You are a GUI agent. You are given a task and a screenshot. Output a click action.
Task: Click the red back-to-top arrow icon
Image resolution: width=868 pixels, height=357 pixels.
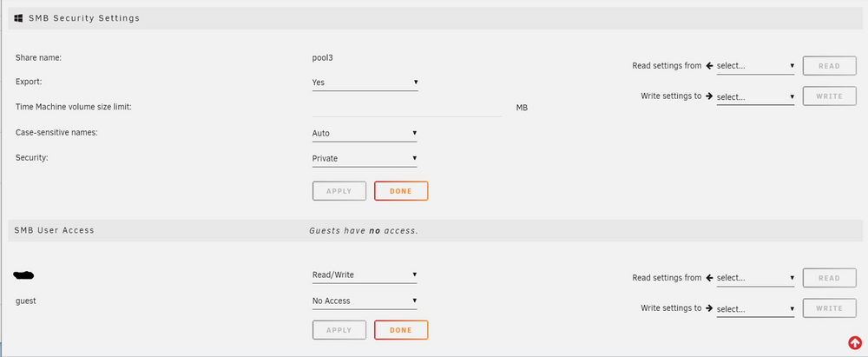pos(855,343)
